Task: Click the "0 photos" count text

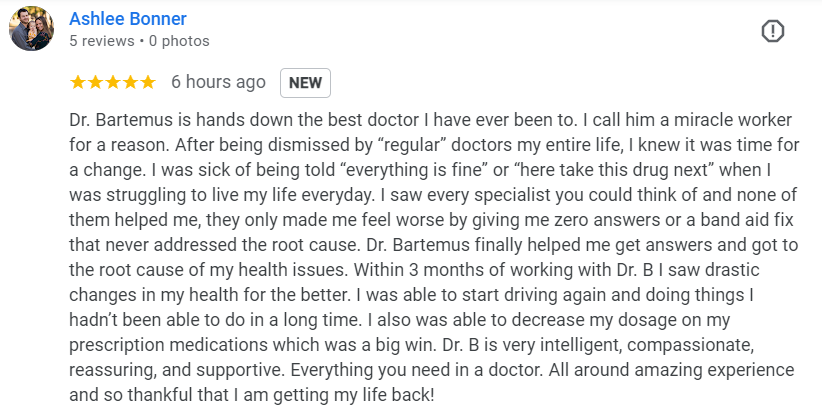Action: pyautogui.click(x=179, y=41)
